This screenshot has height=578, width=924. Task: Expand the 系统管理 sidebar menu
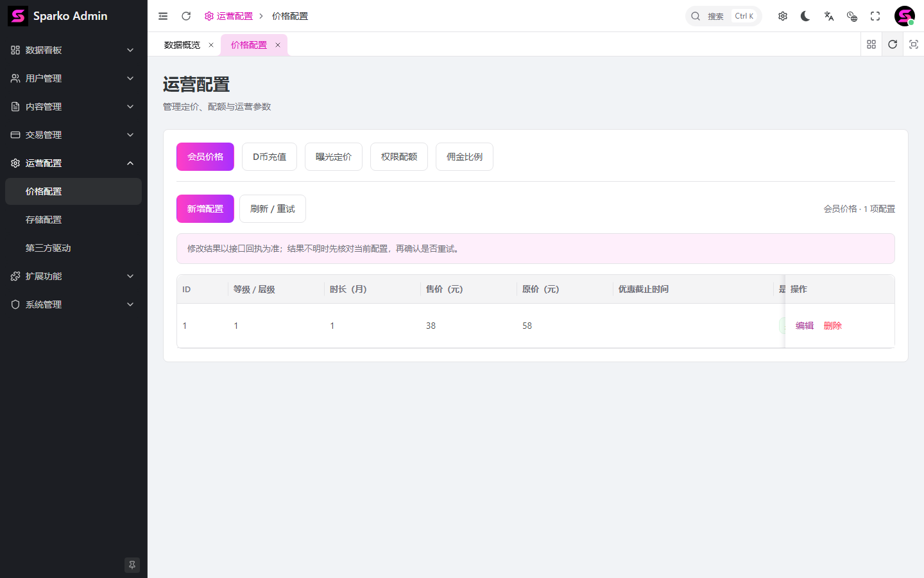[x=73, y=304]
